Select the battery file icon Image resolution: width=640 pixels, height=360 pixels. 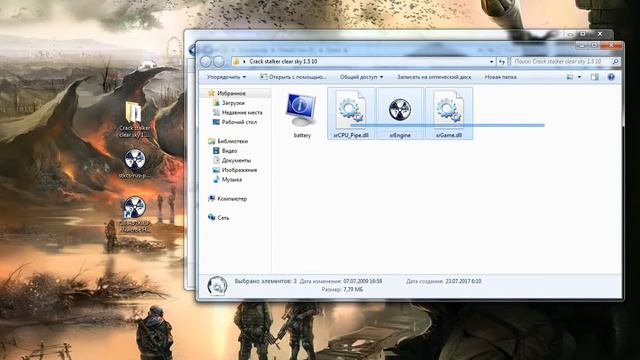click(x=302, y=110)
